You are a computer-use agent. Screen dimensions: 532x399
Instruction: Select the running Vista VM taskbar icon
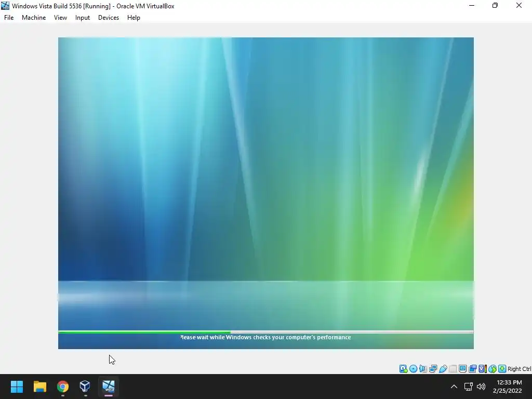click(109, 387)
